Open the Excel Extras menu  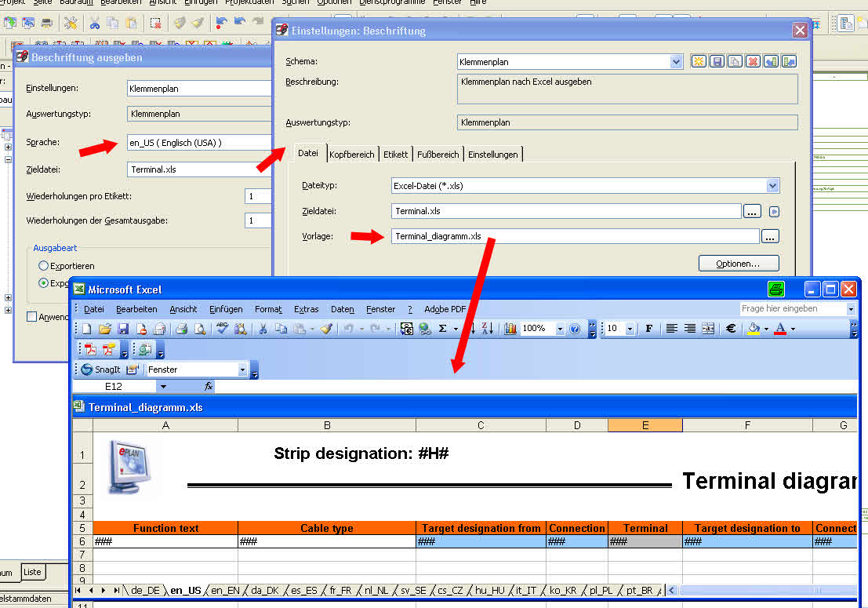(306, 309)
